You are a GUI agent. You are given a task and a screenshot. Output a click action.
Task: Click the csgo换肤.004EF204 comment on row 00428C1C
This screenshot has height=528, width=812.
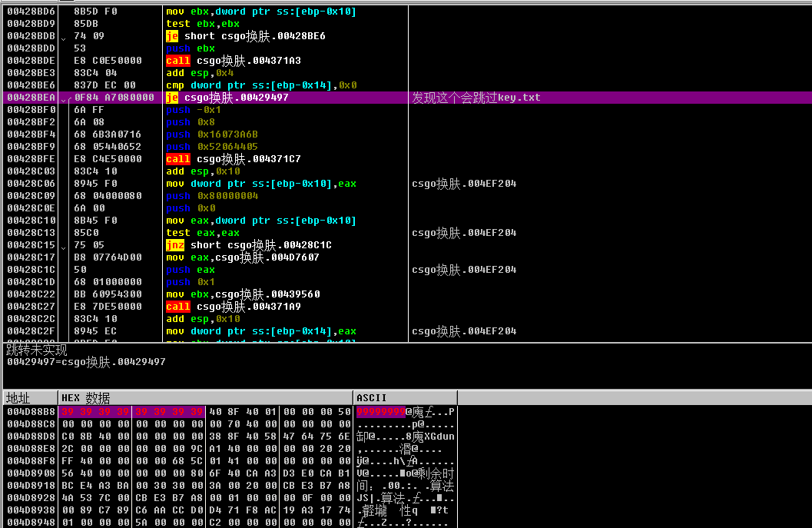click(x=464, y=270)
